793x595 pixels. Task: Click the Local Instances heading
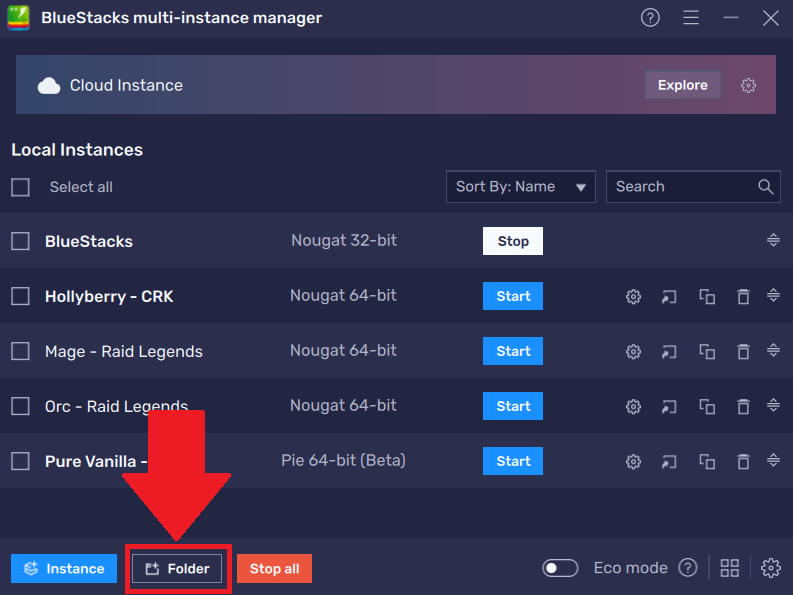[77, 150]
